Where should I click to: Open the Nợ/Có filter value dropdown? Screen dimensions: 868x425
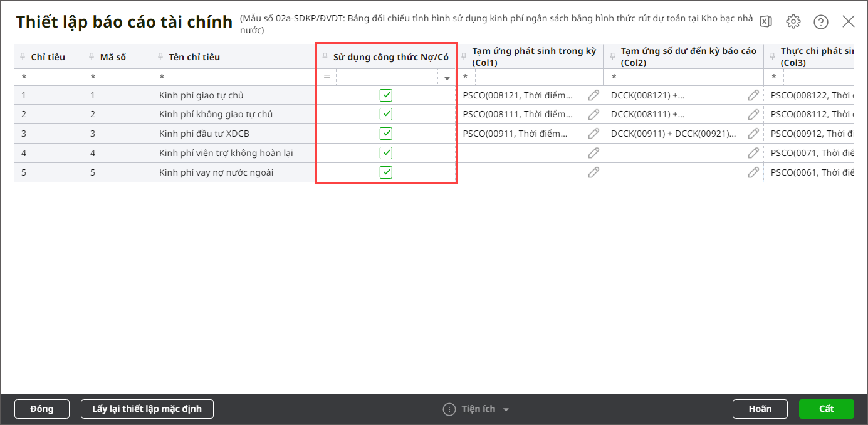pyautogui.click(x=447, y=78)
